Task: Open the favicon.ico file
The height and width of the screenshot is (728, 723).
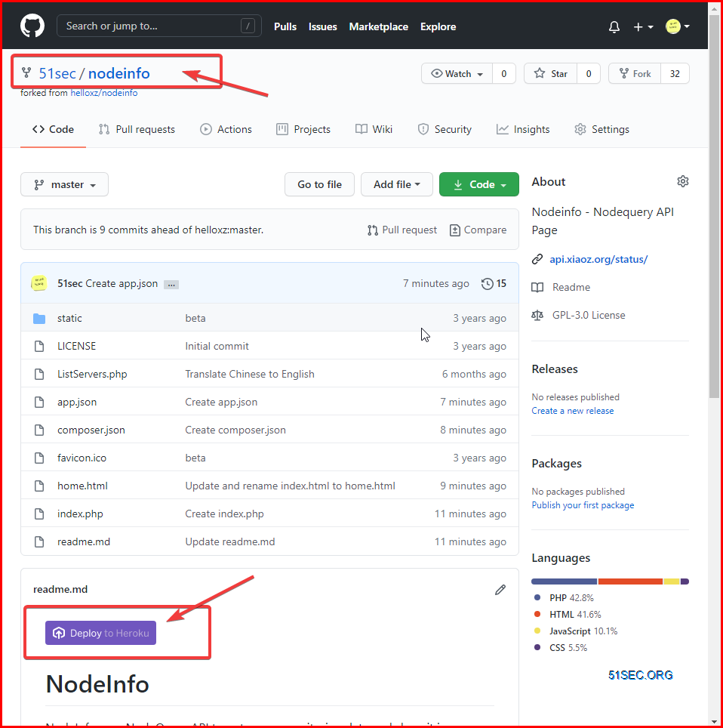Action: pos(82,458)
